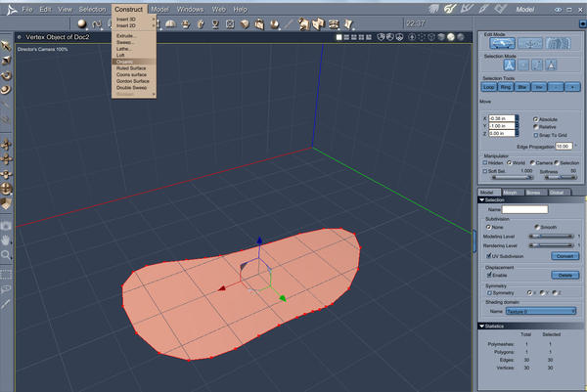This screenshot has width=587, height=392.
Task: Choose the first Selection Mode icon
Action: [x=509, y=65]
